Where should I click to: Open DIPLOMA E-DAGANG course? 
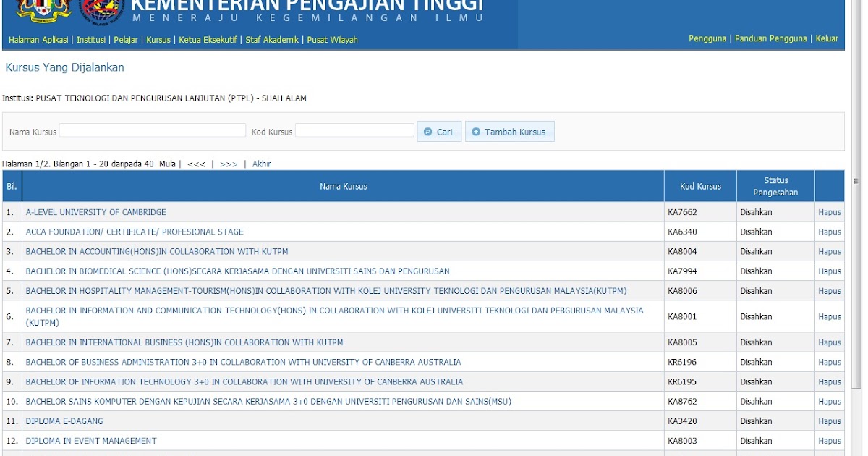coord(64,421)
